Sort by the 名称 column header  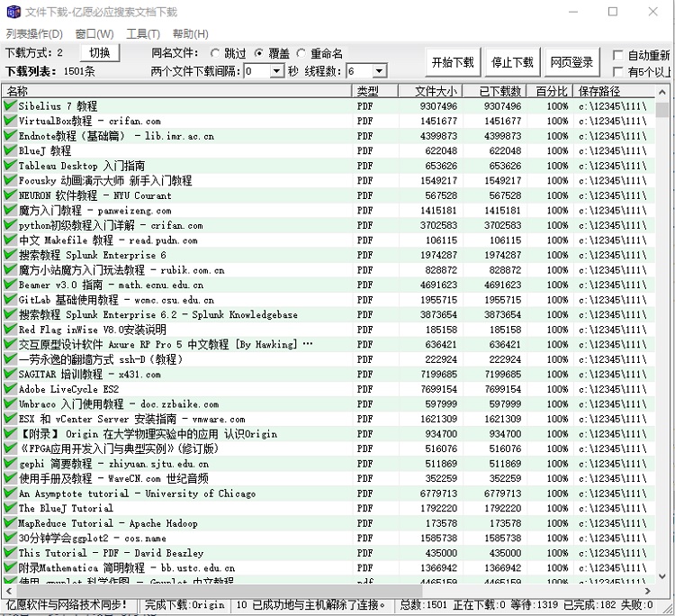(x=177, y=91)
